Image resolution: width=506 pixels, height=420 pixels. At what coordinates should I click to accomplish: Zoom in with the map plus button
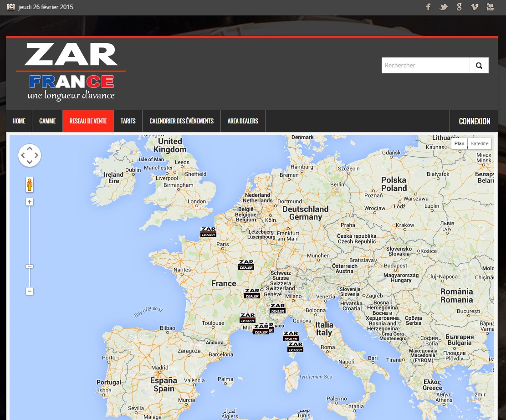[x=29, y=202]
